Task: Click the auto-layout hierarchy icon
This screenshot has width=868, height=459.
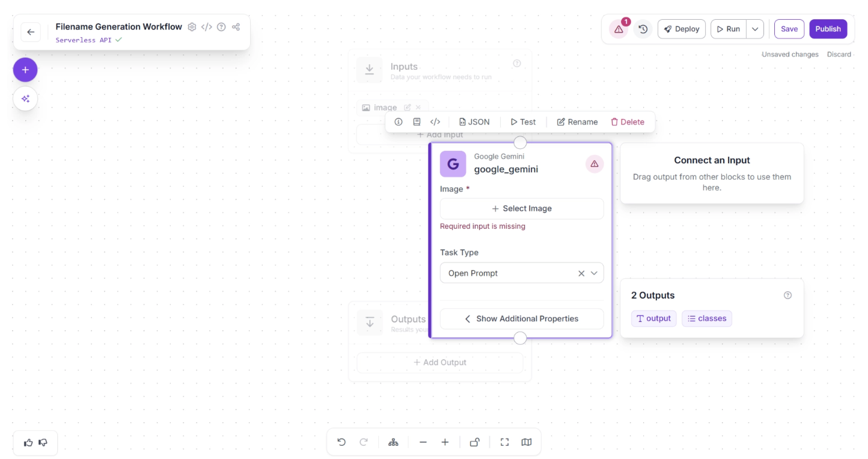Action: tap(393, 442)
